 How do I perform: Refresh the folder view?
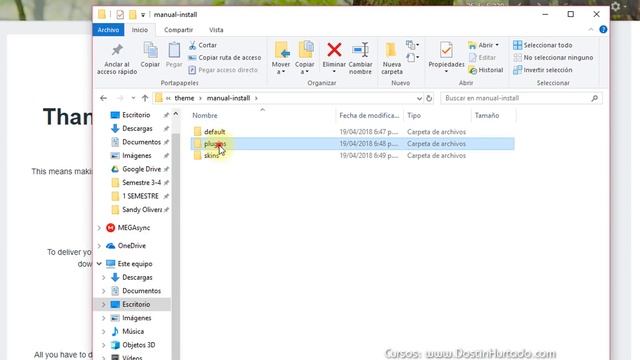click(429, 98)
